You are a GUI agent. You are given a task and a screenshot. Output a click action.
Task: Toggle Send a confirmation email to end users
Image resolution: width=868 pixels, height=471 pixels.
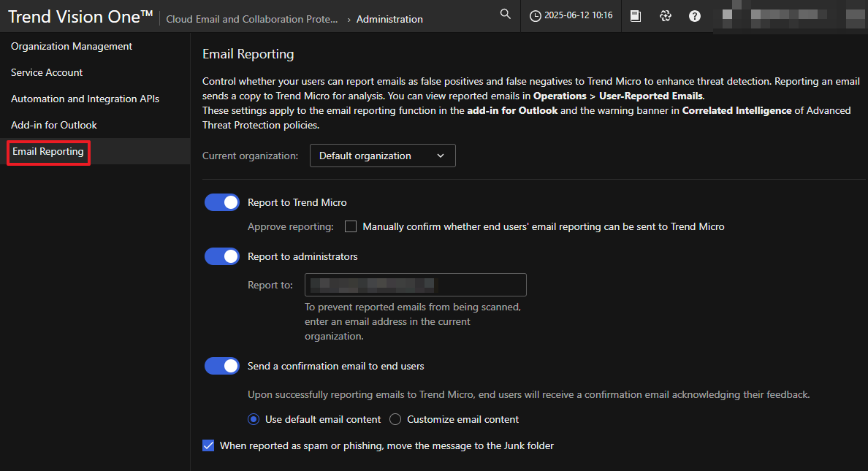click(222, 366)
